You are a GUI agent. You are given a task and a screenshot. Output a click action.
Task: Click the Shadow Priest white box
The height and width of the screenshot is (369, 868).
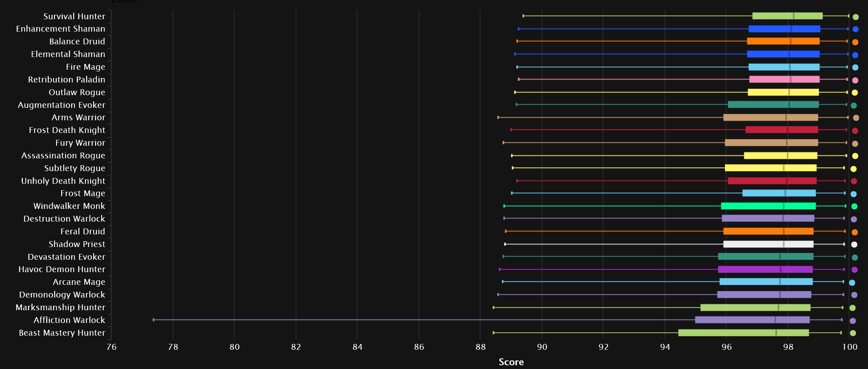click(768, 244)
